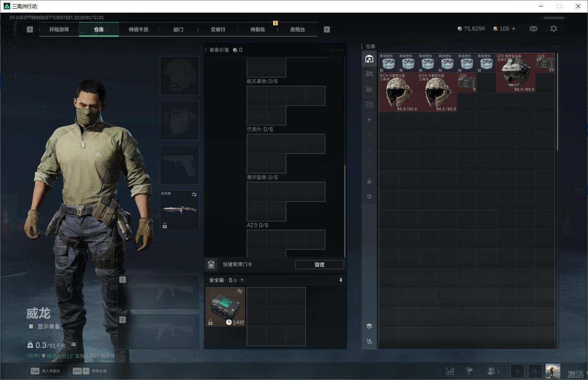Open the flag icon in the bottom bar
Screen dimensions: 588x380
click(x=469, y=371)
